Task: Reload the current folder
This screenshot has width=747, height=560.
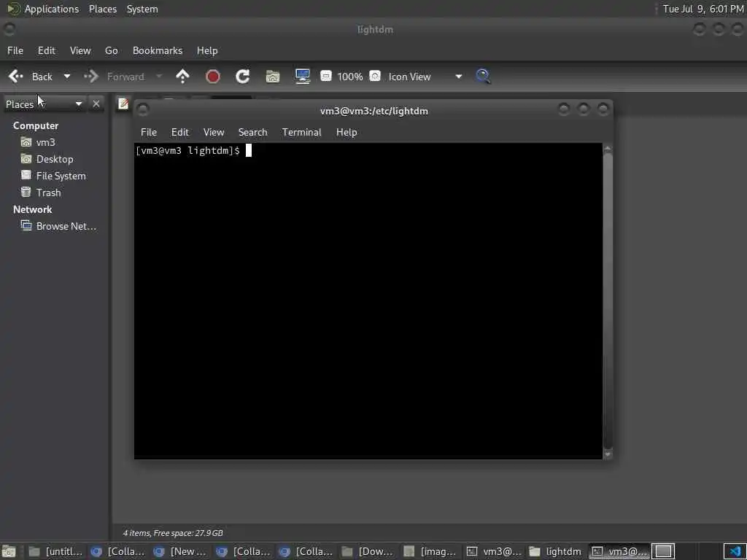Action: tap(243, 76)
